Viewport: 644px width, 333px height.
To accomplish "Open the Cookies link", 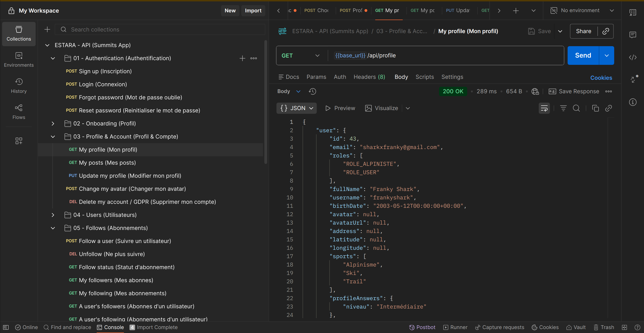I will coord(601,78).
